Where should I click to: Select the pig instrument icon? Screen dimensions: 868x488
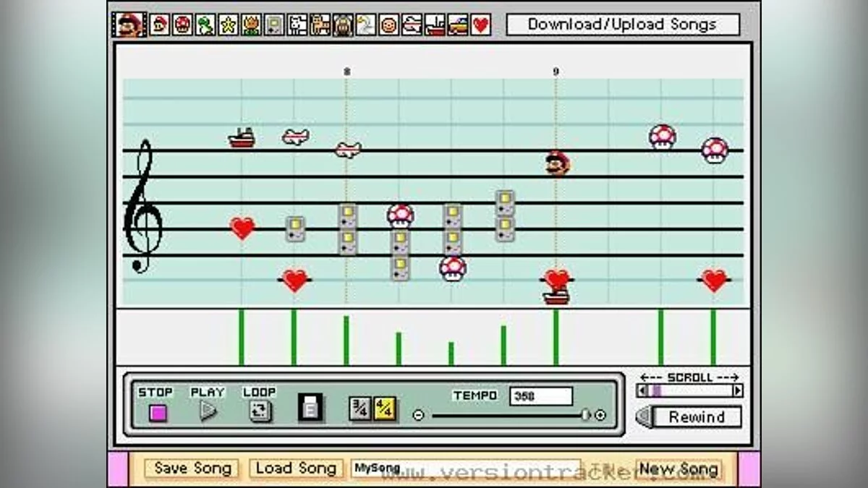343,25
